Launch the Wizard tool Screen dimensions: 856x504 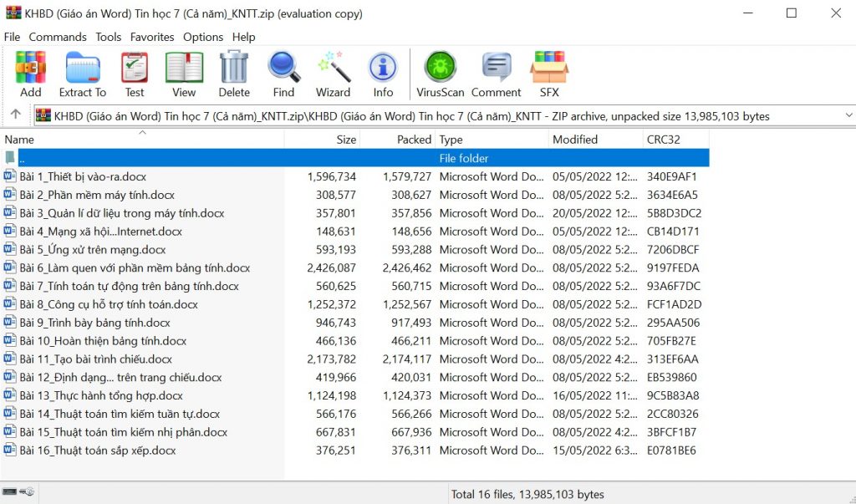[333, 74]
